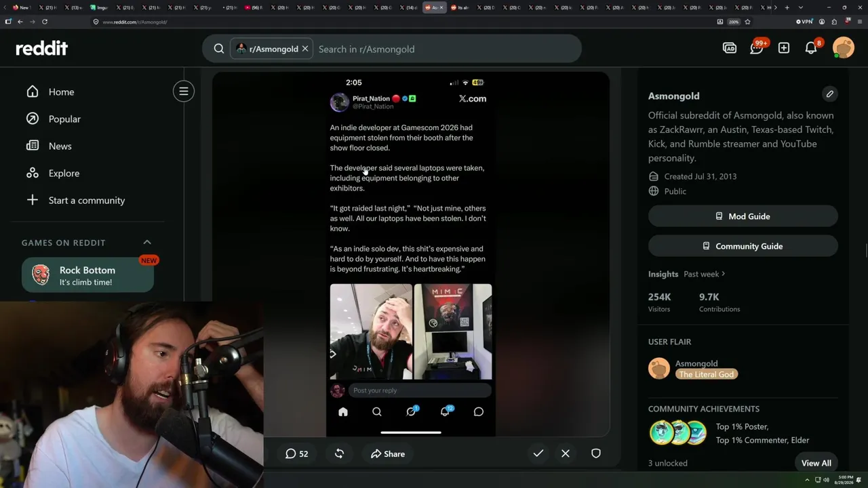Image resolution: width=868 pixels, height=488 pixels.
Task: Tap the bell icon in tweet screenshot
Action: [446, 411]
